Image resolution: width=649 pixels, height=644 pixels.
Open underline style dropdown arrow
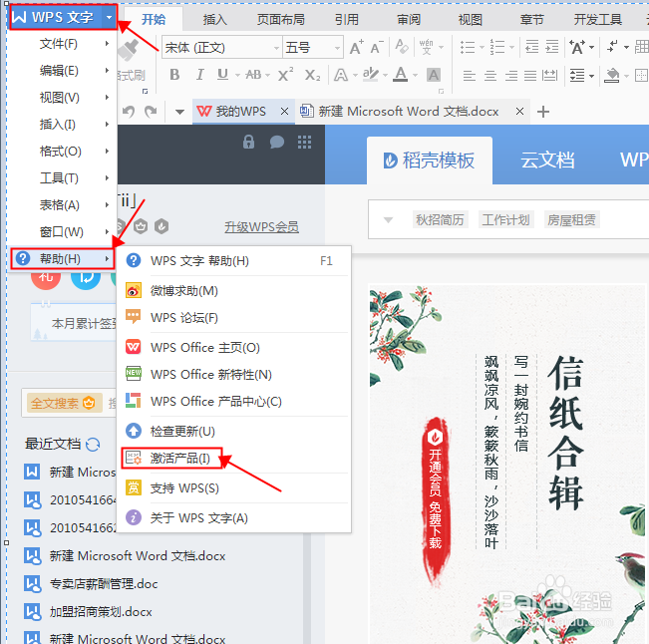237,76
